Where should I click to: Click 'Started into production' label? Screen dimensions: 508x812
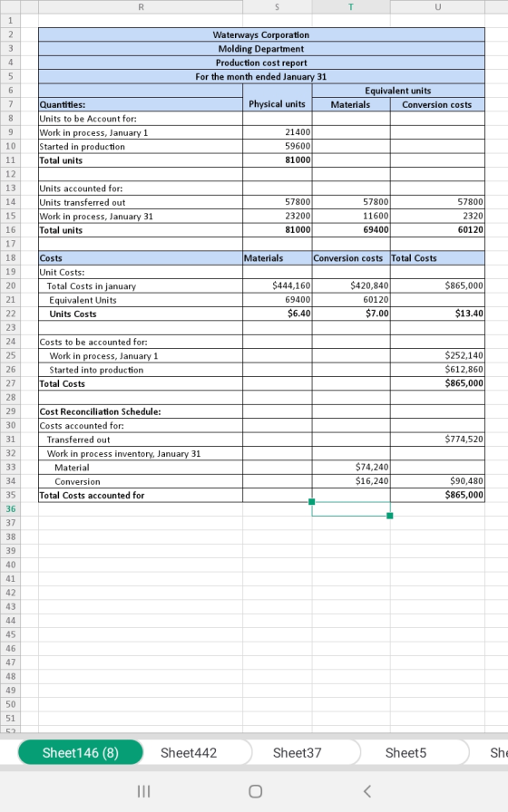tap(96, 370)
